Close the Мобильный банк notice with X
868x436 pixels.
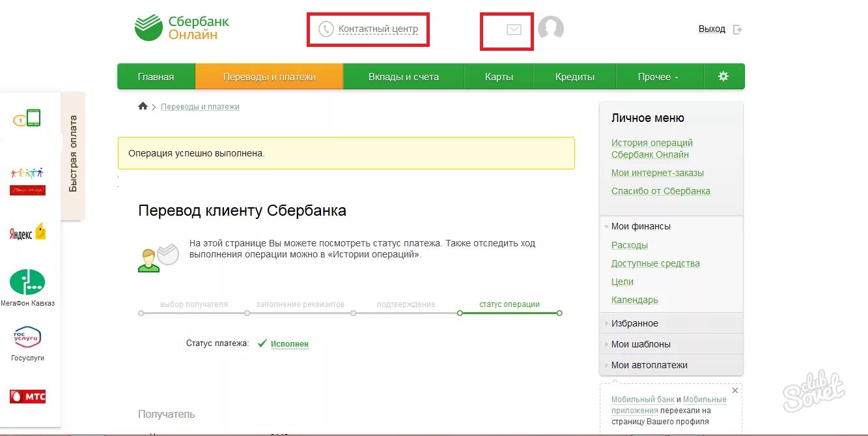(x=735, y=390)
